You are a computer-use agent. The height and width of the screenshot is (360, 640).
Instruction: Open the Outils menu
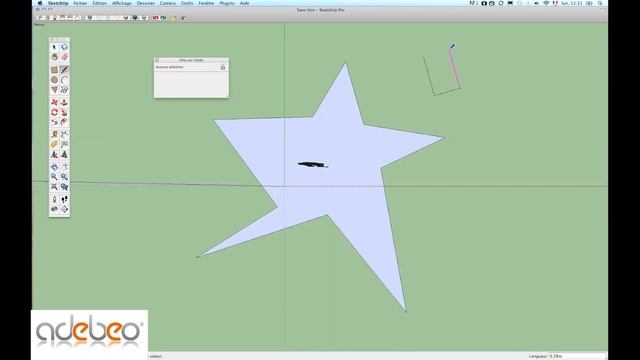(x=187, y=3)
